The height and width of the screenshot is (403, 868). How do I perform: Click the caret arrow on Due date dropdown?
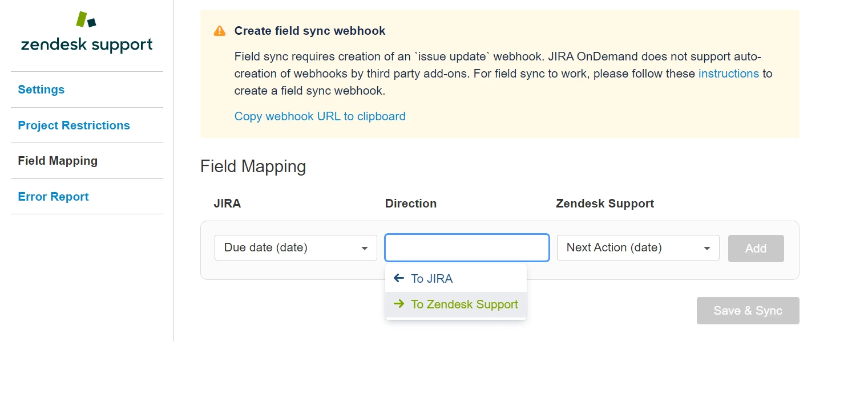[365, 248]
